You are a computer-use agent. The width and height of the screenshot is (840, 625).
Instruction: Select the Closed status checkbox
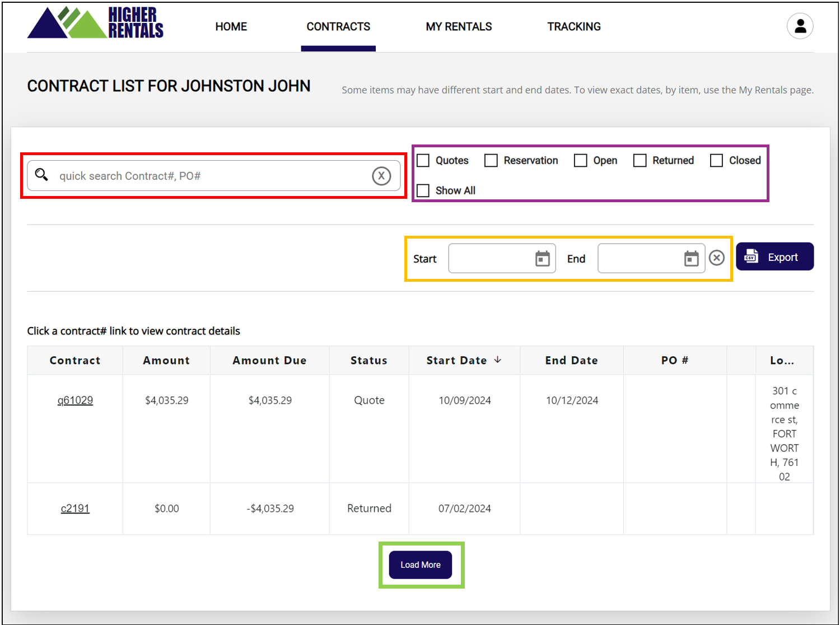coord(716,161)
